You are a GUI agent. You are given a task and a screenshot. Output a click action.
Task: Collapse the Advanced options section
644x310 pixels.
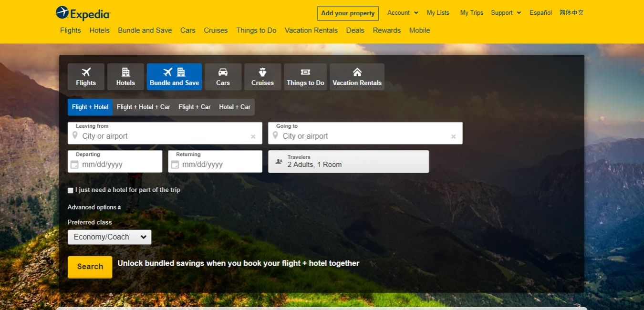(x=94, y=207)
